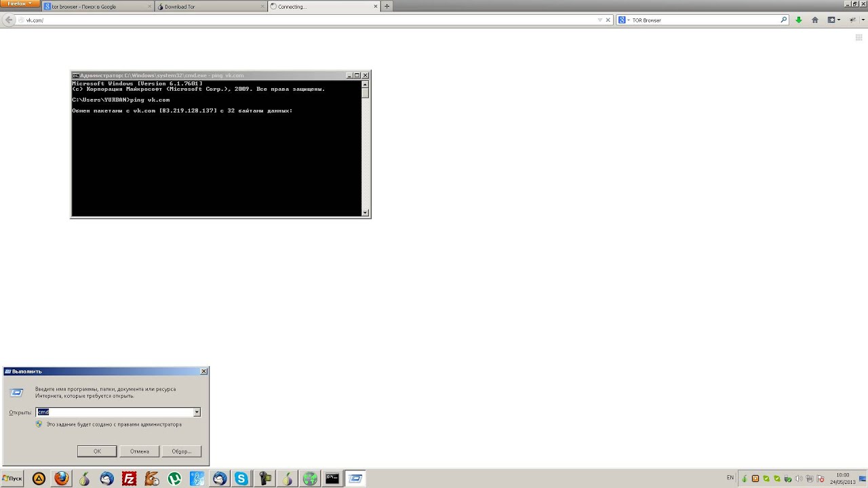The image size is (868, 488).
Task: Open the address bar history dropdown
Action: pos(600,20)
